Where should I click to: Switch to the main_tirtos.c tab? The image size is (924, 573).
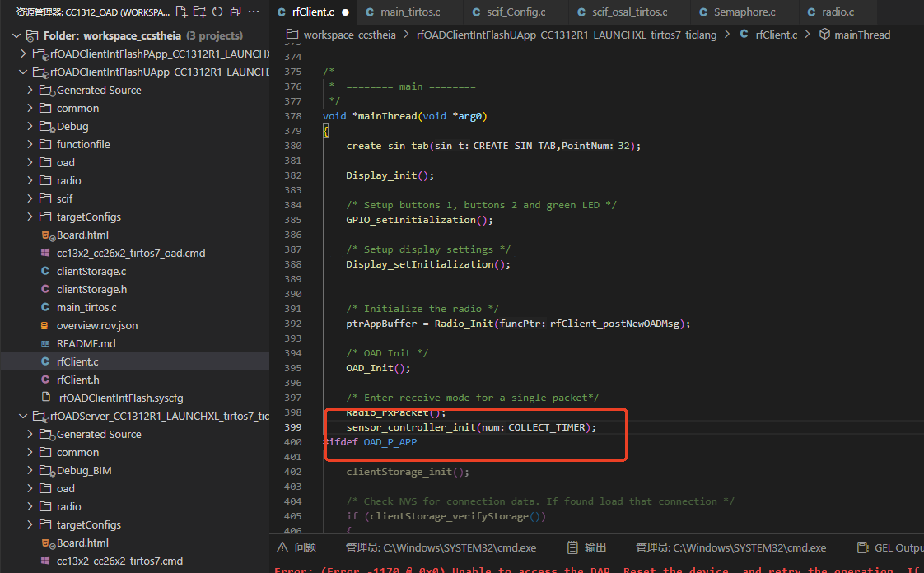[x=409, y=12]
